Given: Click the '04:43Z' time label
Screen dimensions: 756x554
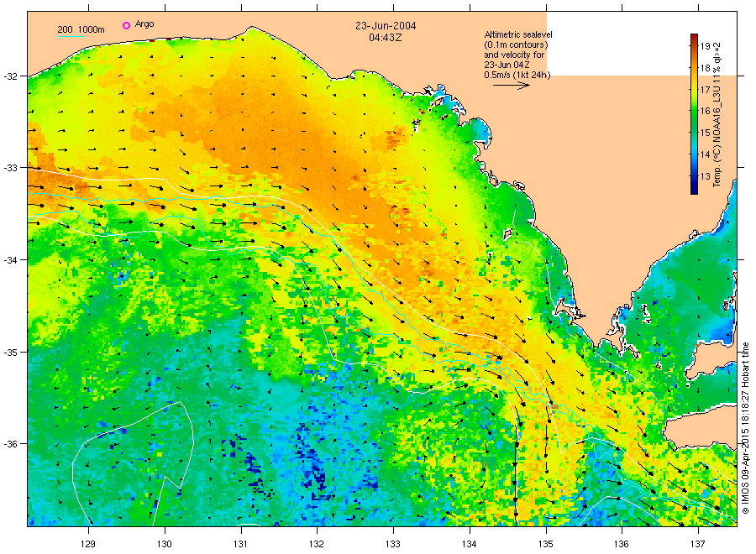Looking at the screenshot, I should click(x=386, y=37).
